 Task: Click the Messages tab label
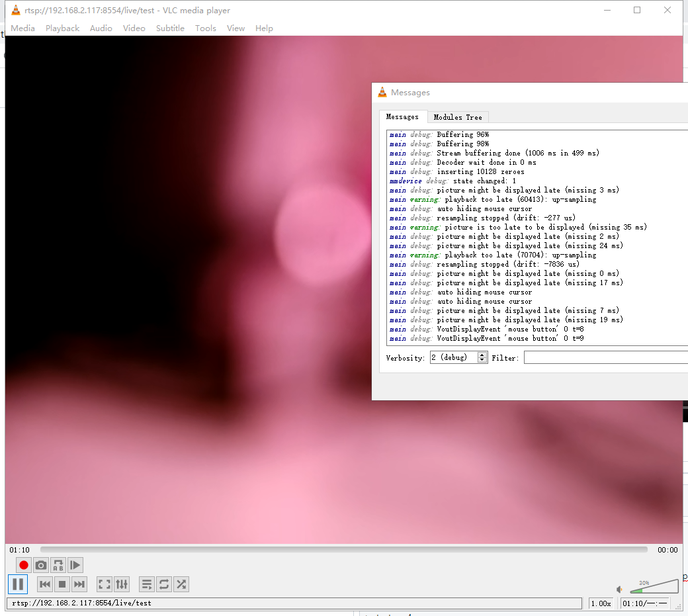403,116
